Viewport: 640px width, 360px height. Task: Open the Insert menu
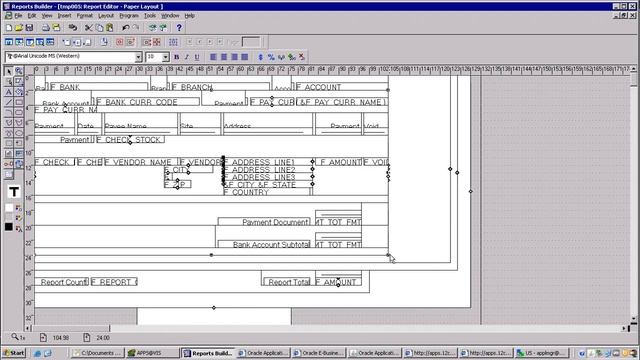(x=64, y=16)
